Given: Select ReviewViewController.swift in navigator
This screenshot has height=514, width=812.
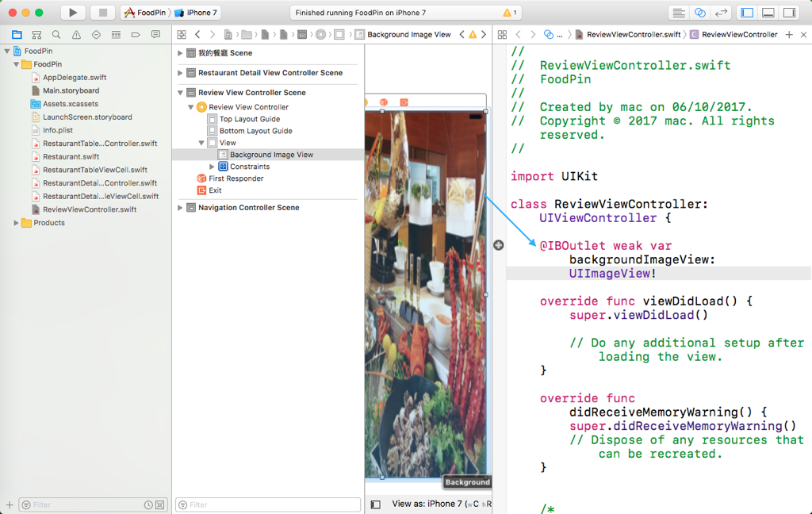Looking at the screenshot, I should (x=90, y=209).
